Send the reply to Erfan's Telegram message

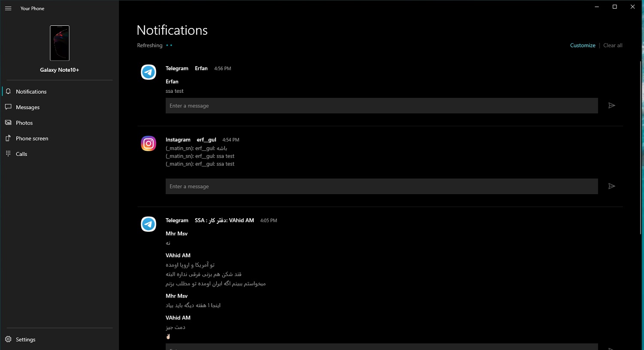(x=612, y=106)
